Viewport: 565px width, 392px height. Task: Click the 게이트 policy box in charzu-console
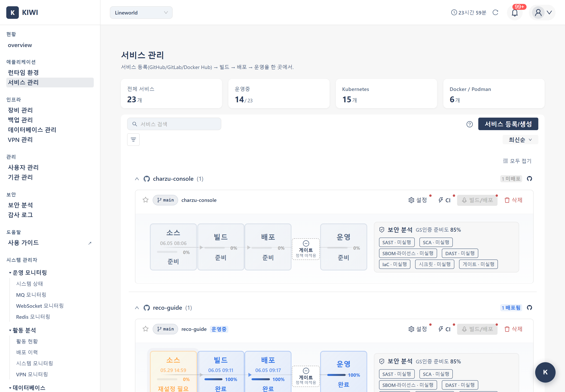[x=306, y=249]
